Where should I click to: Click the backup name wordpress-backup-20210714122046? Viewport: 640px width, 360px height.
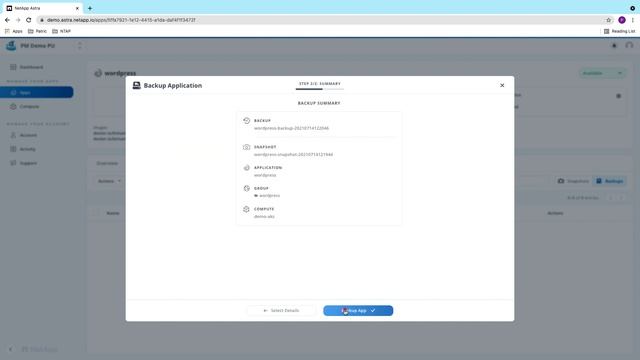coord(291,128)
